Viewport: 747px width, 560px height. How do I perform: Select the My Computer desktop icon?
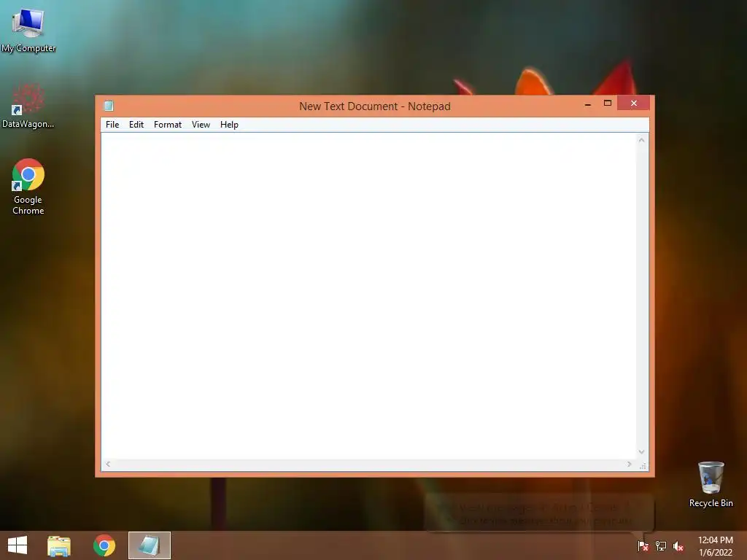pyautogui.click(x=28, y=30)
